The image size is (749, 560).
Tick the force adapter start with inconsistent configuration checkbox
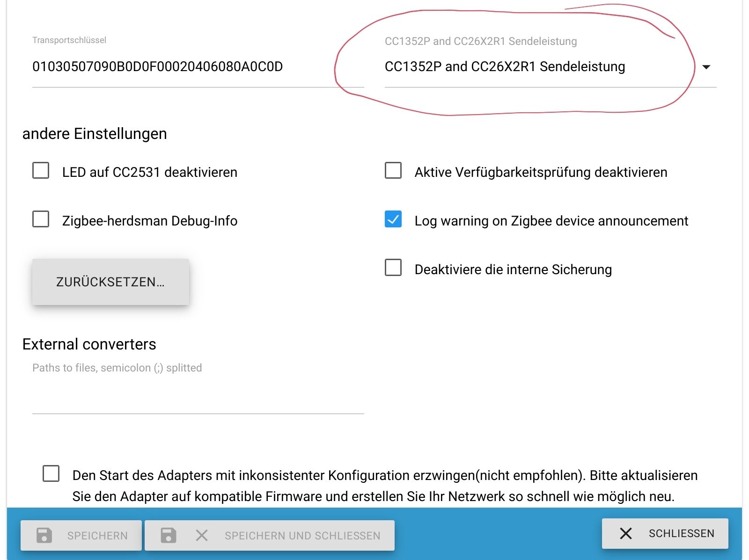(x=51, y=473)
